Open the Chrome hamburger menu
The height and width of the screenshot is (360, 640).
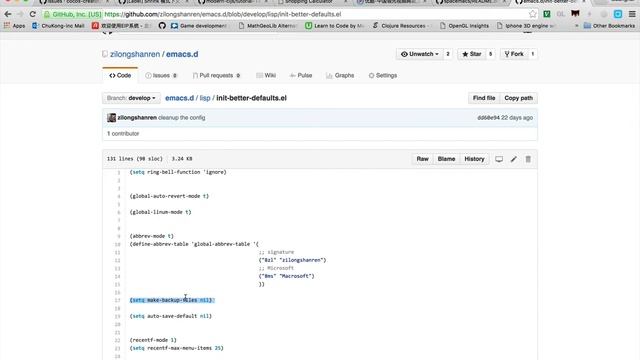coord(632,14)
